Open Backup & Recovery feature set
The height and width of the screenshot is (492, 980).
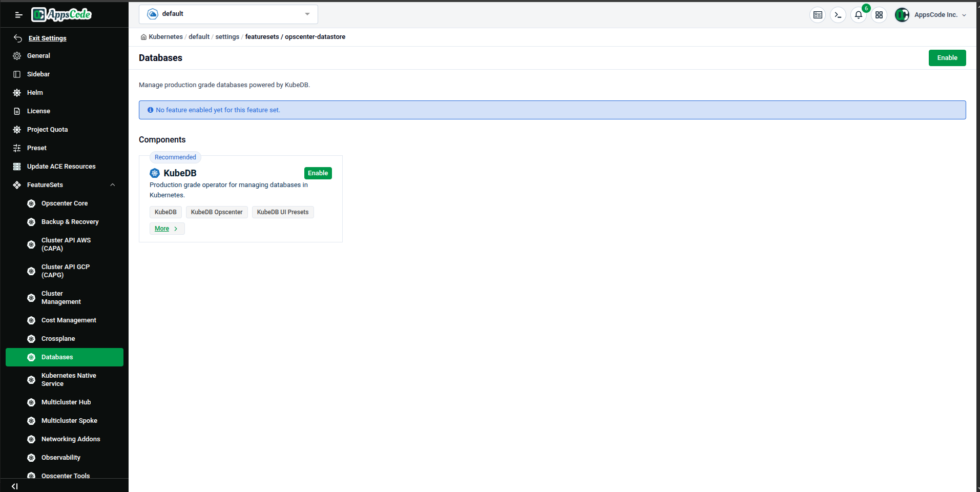click(70, 221)
